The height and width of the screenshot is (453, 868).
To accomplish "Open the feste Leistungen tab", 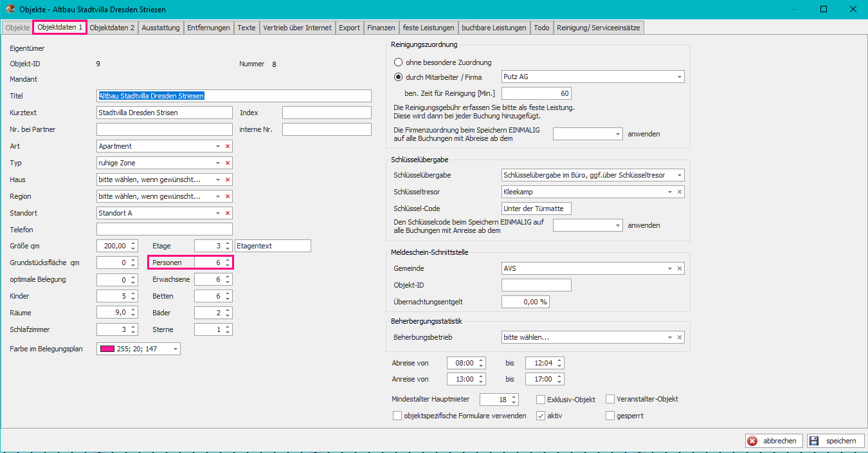I will point(428,28).
